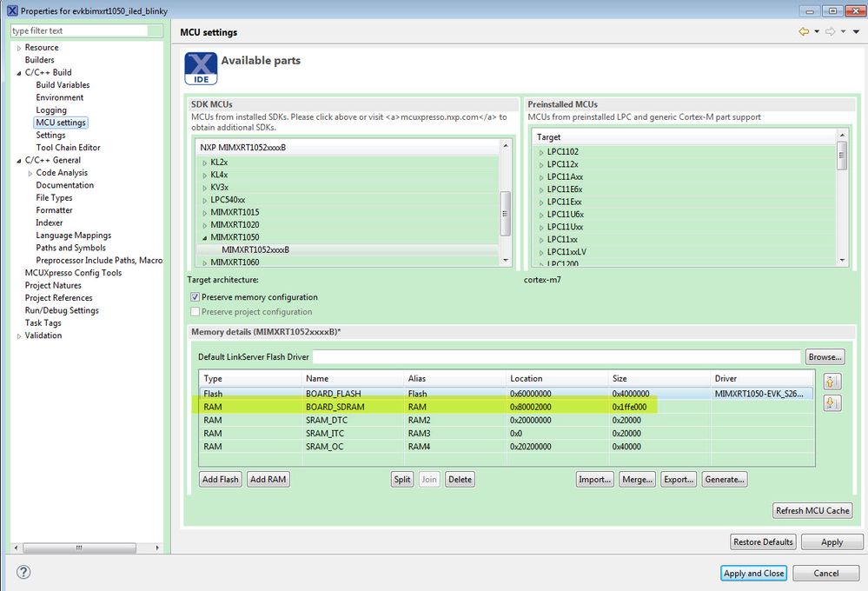This screenshot has width=868, height=591.
Task: Select MCU settings in the tree
Action: pos(61,123)
